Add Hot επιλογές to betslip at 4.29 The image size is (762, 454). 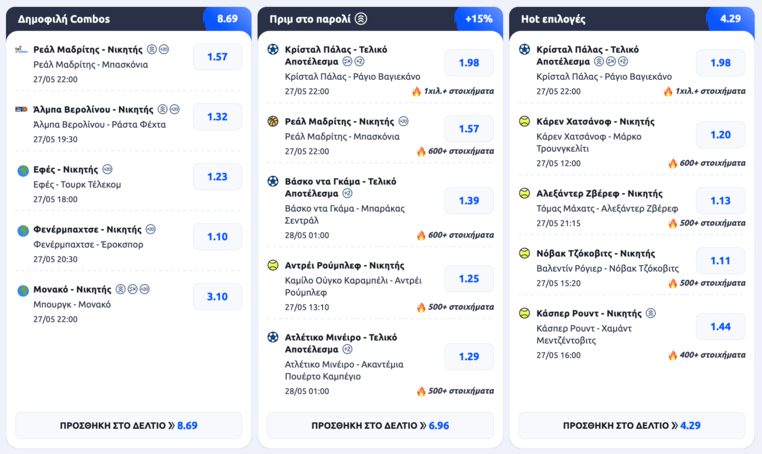(x=632, y=425)
